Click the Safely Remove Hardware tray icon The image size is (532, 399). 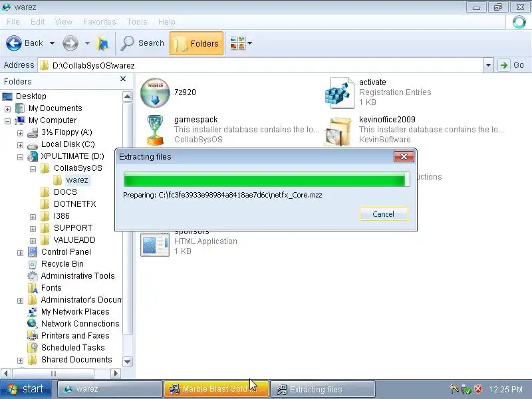tap(467, 389)
